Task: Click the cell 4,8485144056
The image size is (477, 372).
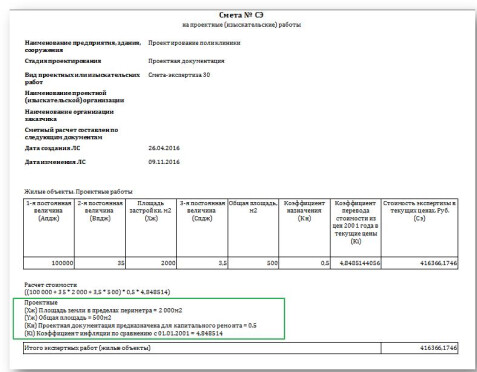Action: (356, 263)
